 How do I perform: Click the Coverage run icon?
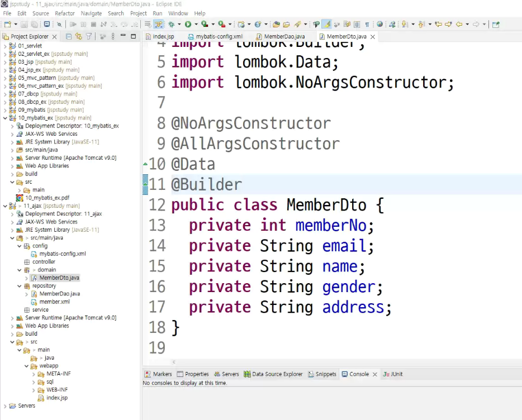(205, 24)
